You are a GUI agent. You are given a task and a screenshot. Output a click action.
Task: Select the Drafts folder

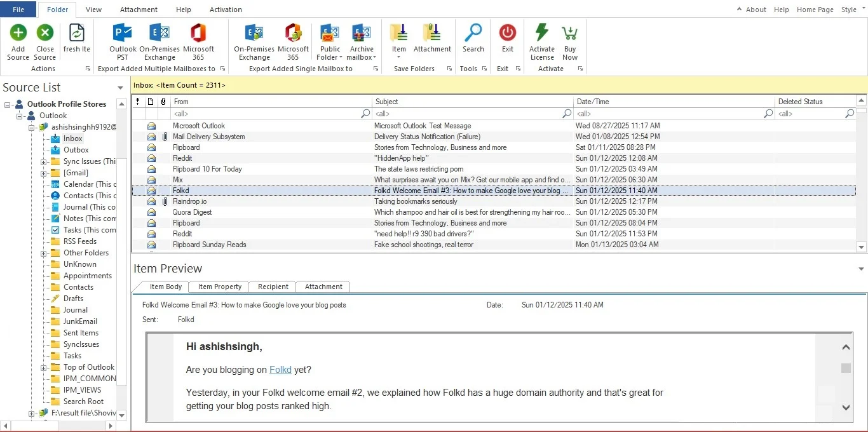(73, 299)
